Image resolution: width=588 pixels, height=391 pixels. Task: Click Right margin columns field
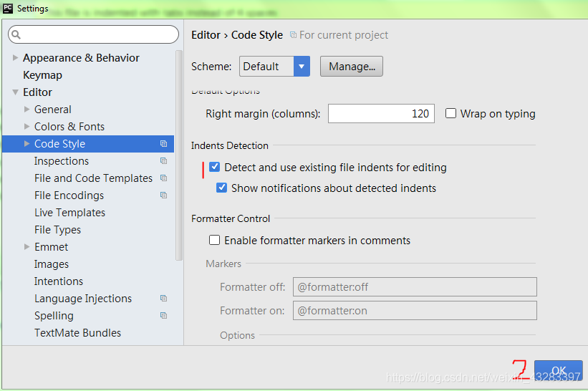tap(381, 114)
